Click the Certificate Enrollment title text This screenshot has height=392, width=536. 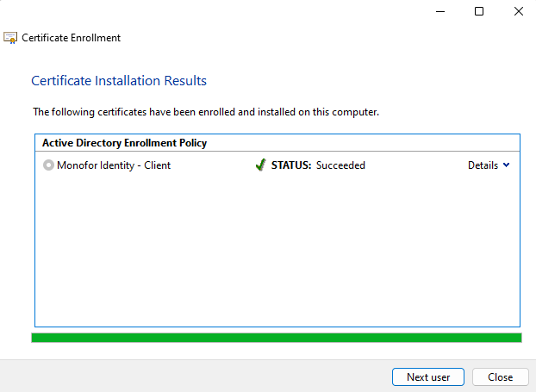tap(71, 38)
